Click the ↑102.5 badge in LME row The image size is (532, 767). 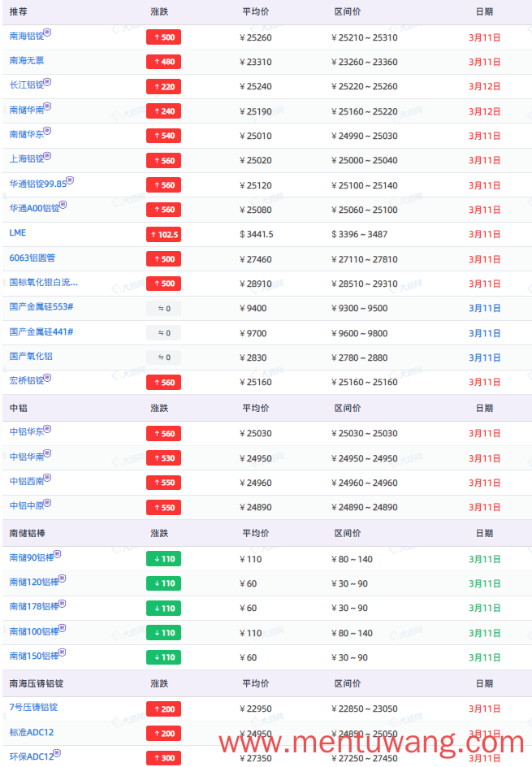(x=164, y=234)
